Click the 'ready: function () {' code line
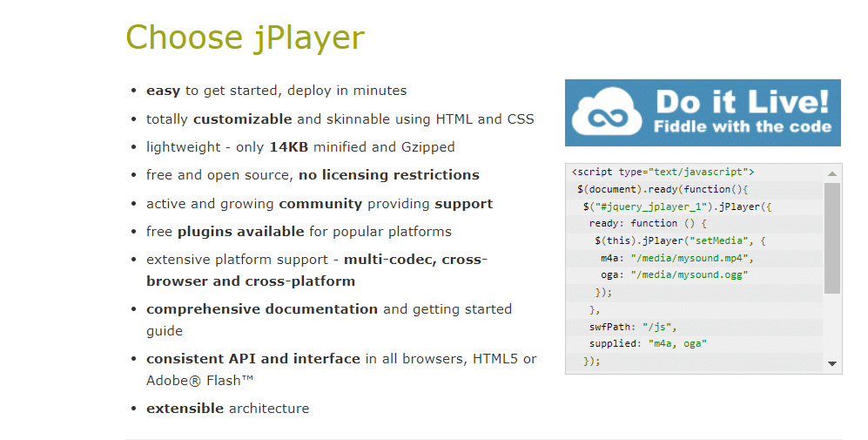Image resolution: width=868 pixels, height=440 pixels. (x=648, y=223)
